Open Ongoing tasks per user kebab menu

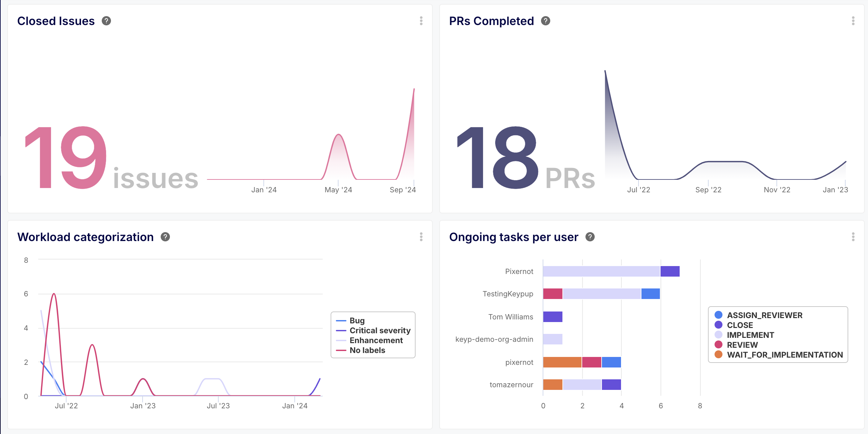point(853,237)
